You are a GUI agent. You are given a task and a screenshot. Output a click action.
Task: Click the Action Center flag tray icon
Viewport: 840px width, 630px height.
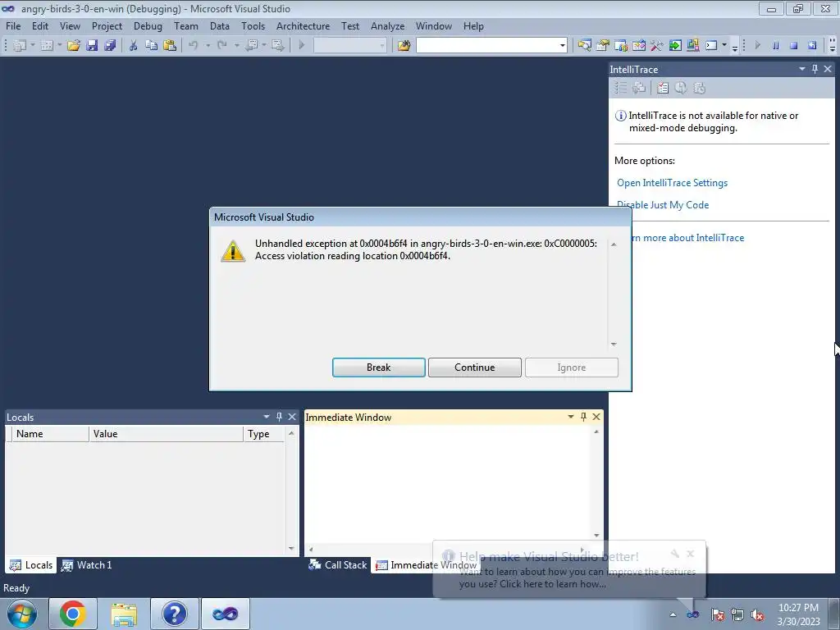point(717,614)
